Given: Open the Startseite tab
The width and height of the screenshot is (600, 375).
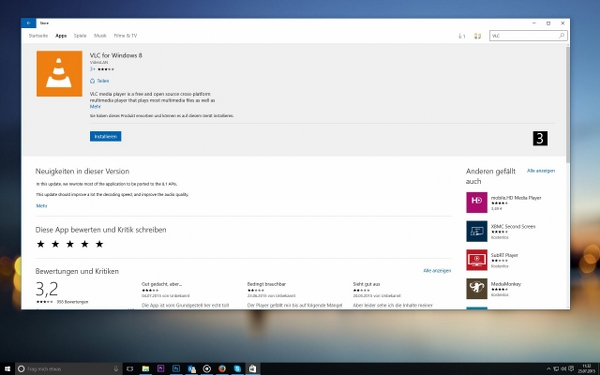Looking at the screenshot, I should coord(38,36).
